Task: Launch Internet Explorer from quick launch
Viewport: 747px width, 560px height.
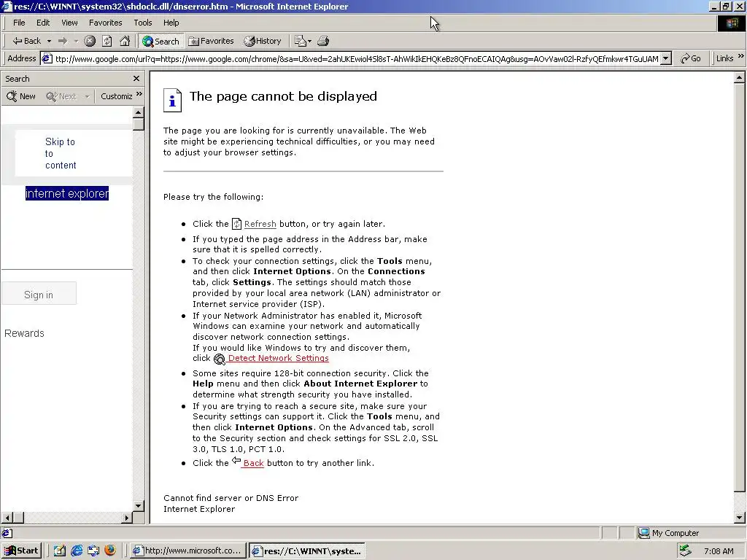Action: [x=76, y=551]
